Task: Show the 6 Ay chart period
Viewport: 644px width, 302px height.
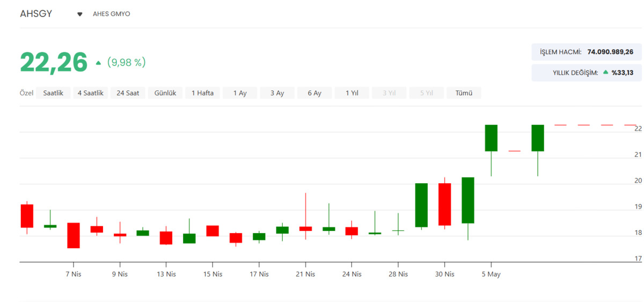Action: pos(314,93)
